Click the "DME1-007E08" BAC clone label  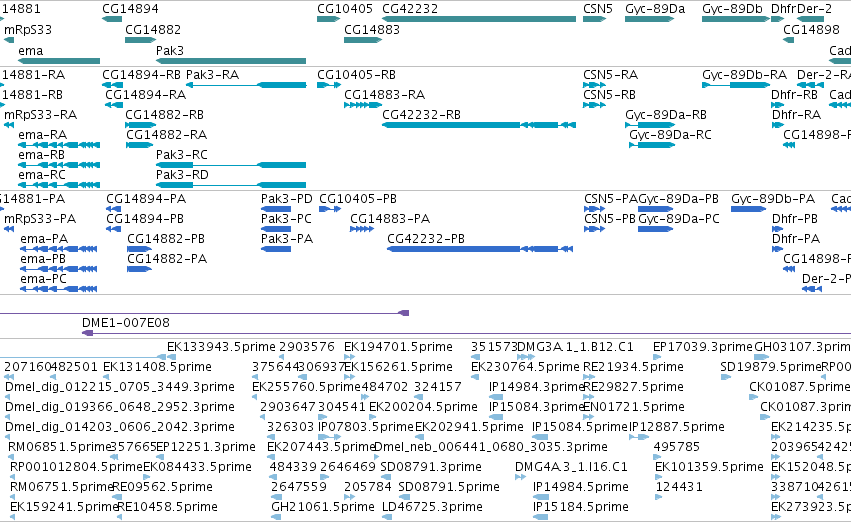click(x=126, y=322)
